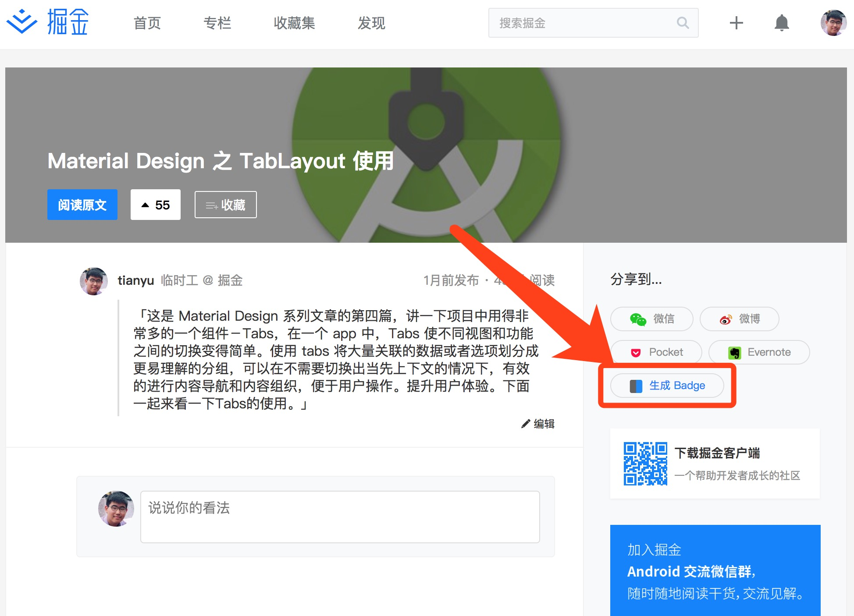The width and height of the screenshot is (854, 616).
Task: Share to WeChat
Action: (x=651, y=319)
